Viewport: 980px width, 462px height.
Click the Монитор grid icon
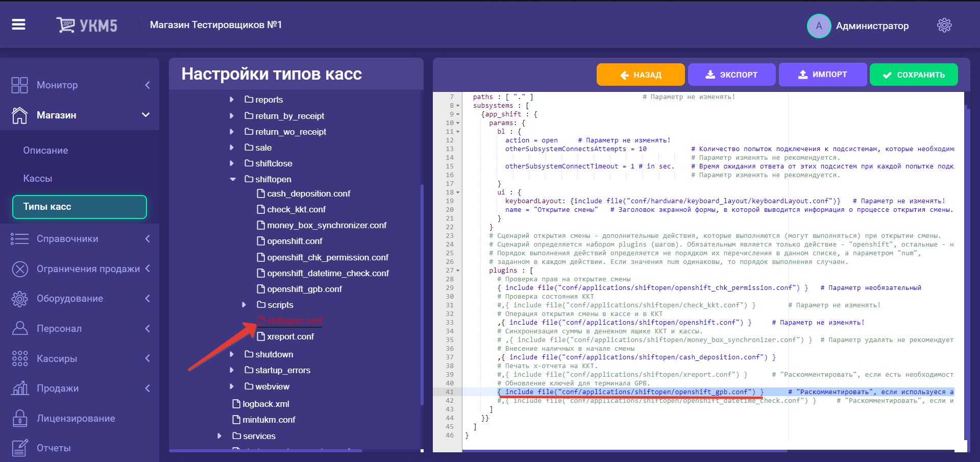point(19,85)
